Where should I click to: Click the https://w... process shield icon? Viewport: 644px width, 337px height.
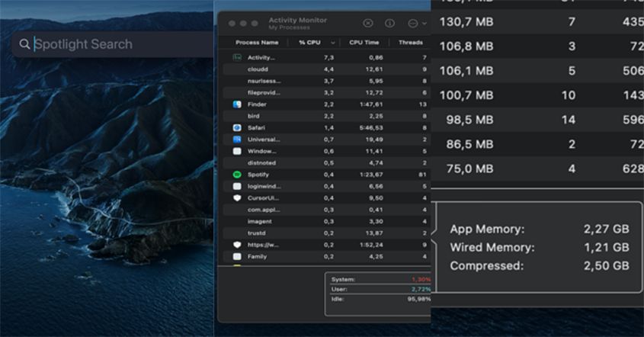[x=237, y=245]
